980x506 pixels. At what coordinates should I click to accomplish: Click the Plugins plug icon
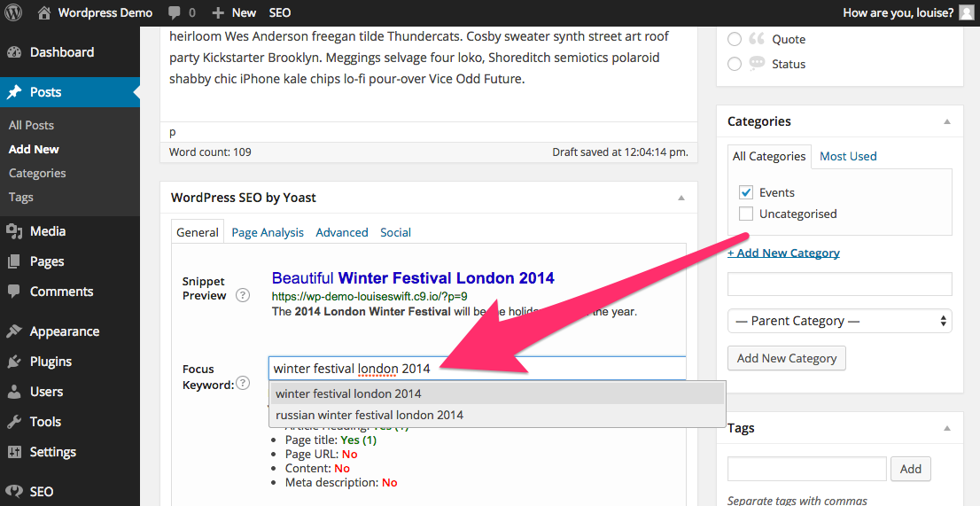[x=14, y=362]
